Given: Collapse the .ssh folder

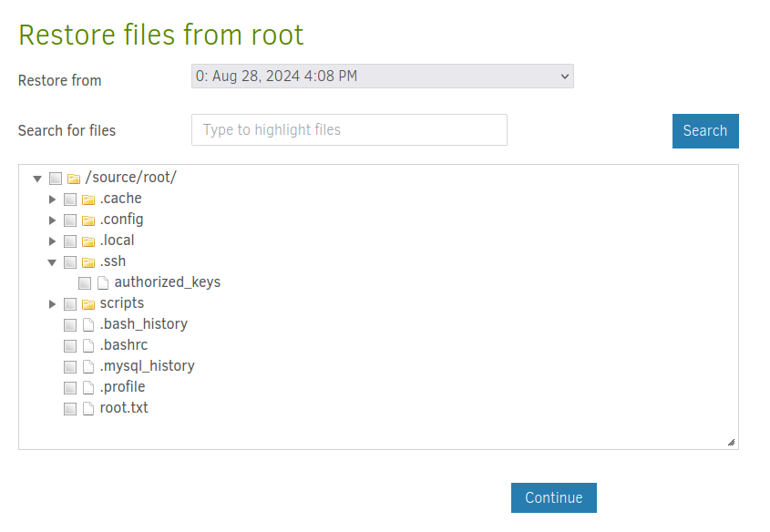Looking at the screenshot, I should [53, 262].
